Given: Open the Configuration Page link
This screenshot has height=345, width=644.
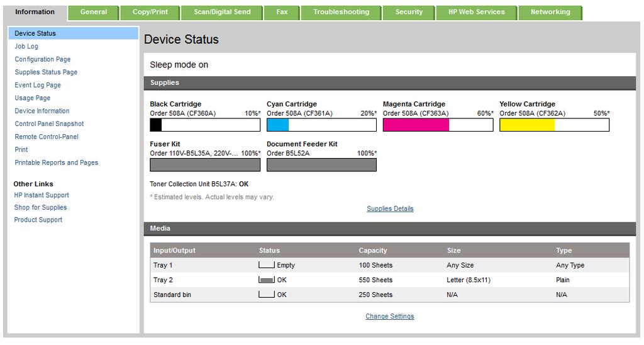Looking at the screenshot, I should pyautogui.click(x=43, y=59).
